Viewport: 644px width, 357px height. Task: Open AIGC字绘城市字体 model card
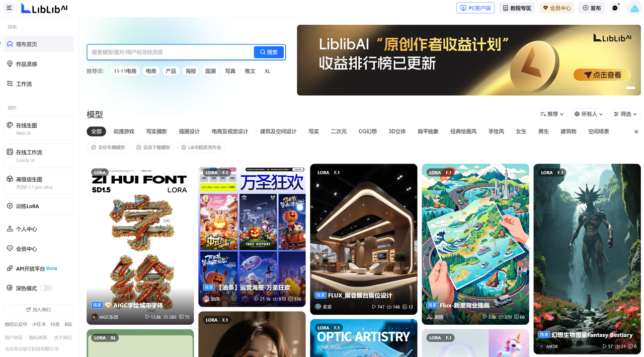(x=140, y=244)
